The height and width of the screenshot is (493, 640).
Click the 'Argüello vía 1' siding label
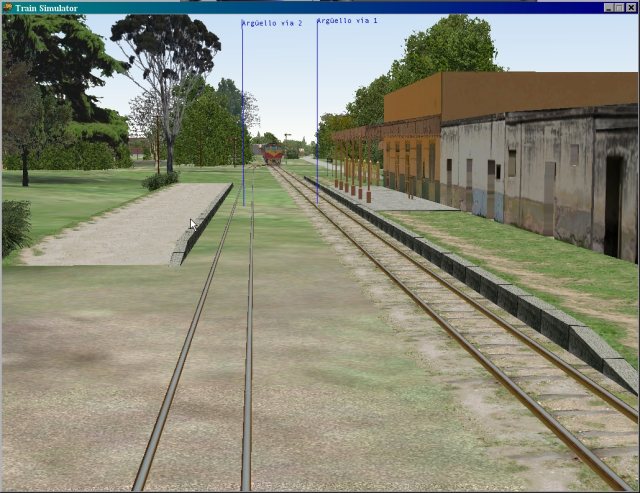coord(347,21)
